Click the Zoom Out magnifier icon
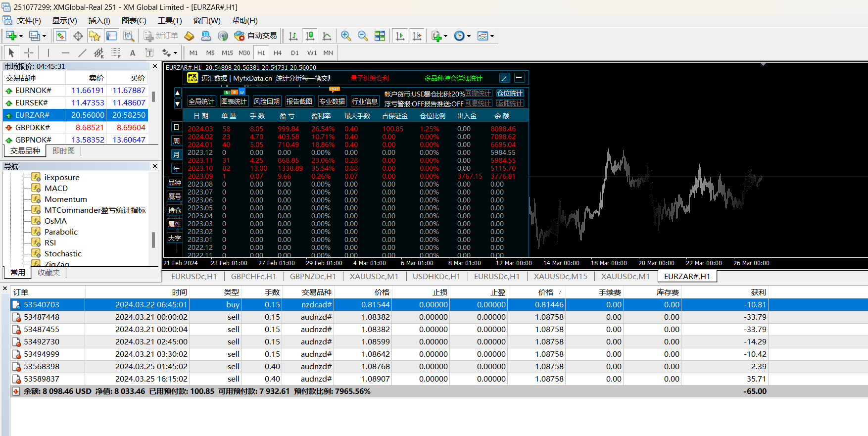The height and width of the screenshot is (436, 868). (363, 36)
